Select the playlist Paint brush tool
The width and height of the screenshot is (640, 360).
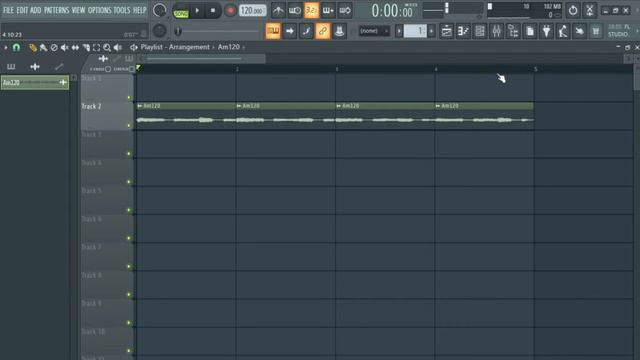pos(43,48)
